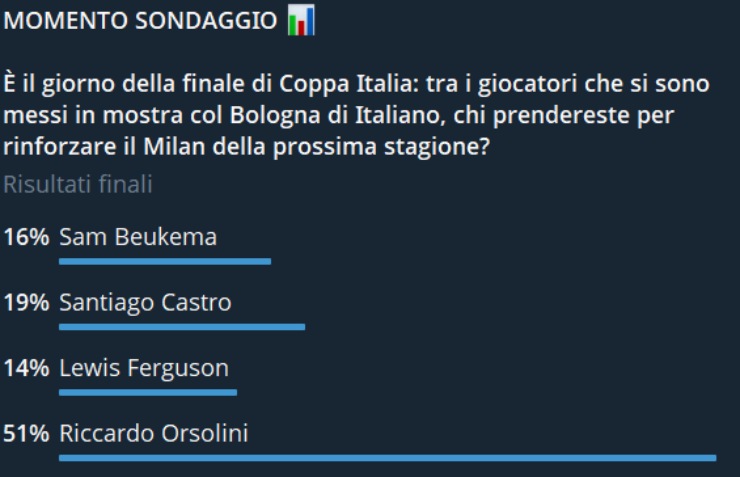Choose the Lewis Ferguson poll option
The width and height of the screenshot is (740, 477).
coord(144,367)
